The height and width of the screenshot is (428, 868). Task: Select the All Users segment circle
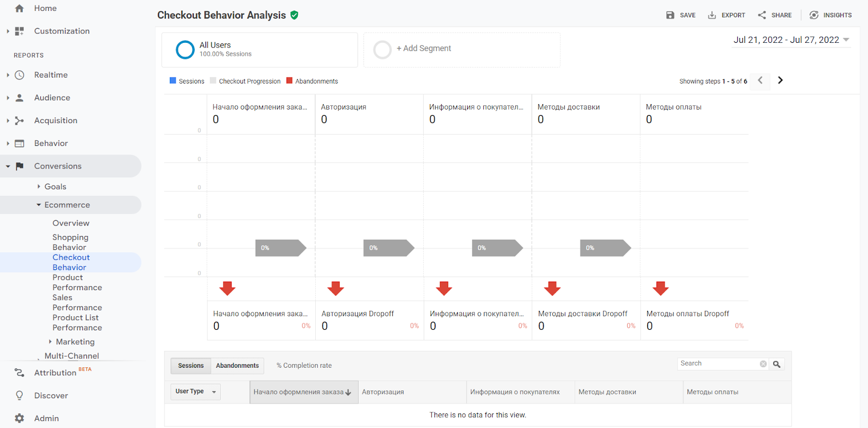185,50
